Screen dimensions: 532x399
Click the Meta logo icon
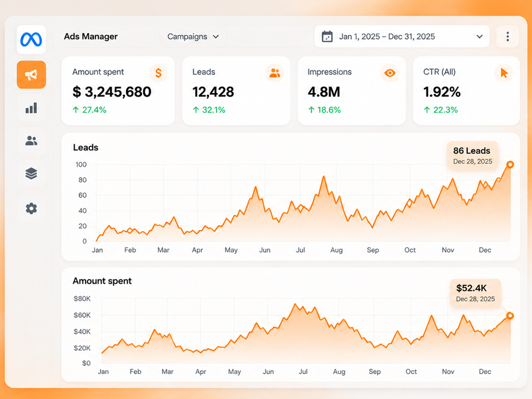tap(31, 40)
